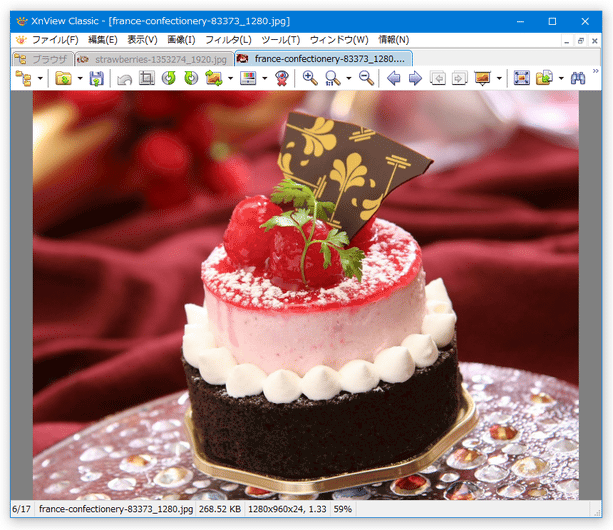This screenshot has height=530, width=613.
Task: Expand the browser tree icon dropdown arrow
Action: (x=40, y=79)
